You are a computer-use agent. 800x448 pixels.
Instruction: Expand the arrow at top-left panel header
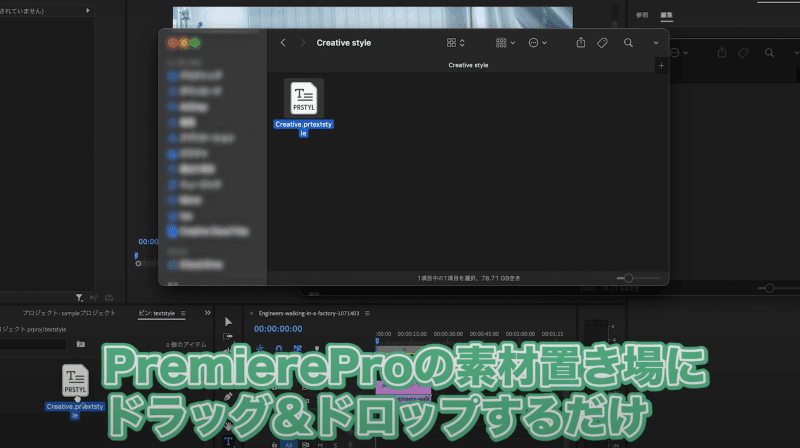coord(88,10)
